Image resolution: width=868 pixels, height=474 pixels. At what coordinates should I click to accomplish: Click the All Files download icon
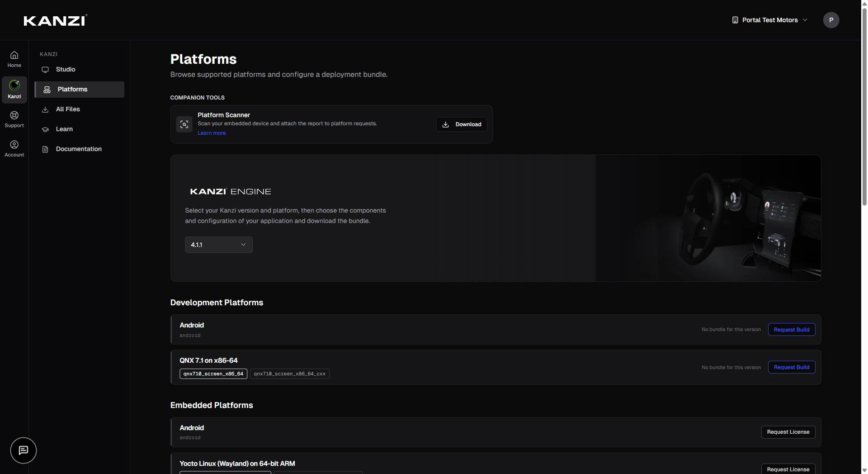(45, 109)
